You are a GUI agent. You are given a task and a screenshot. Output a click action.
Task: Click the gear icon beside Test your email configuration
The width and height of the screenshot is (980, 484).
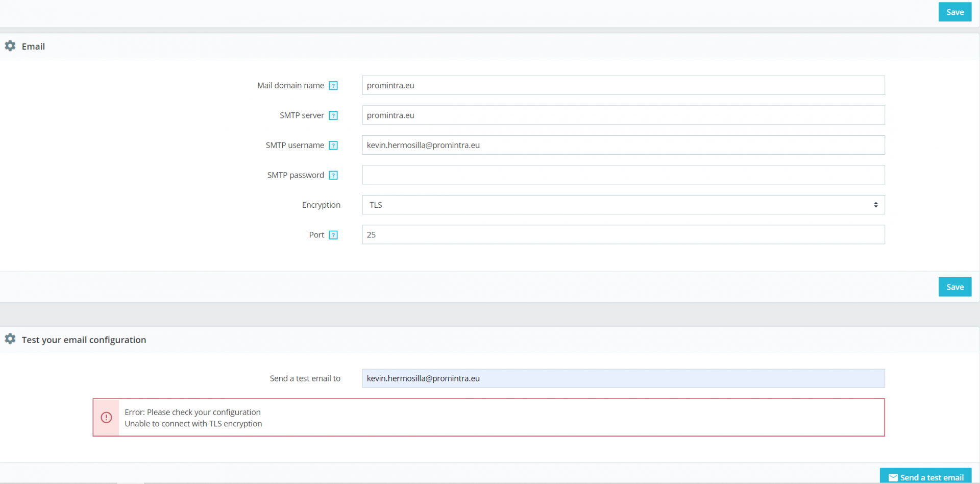[x=10, y=339]
